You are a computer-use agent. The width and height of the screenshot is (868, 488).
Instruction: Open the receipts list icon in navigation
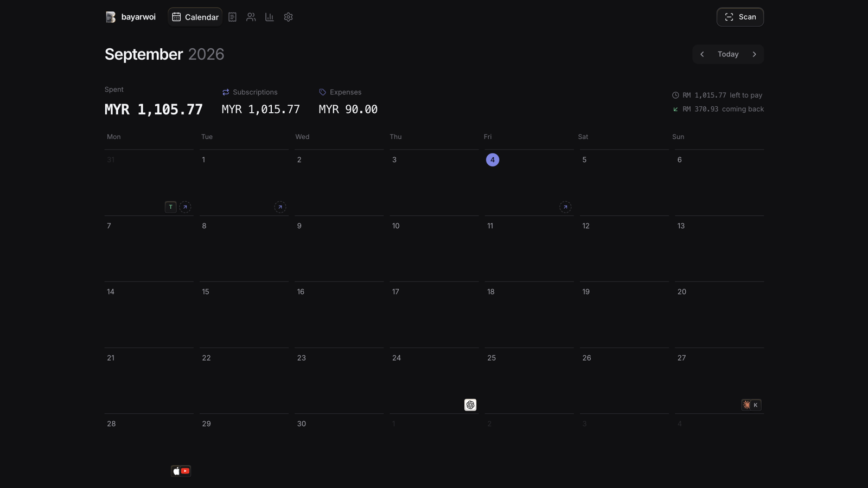pos(232,17)
